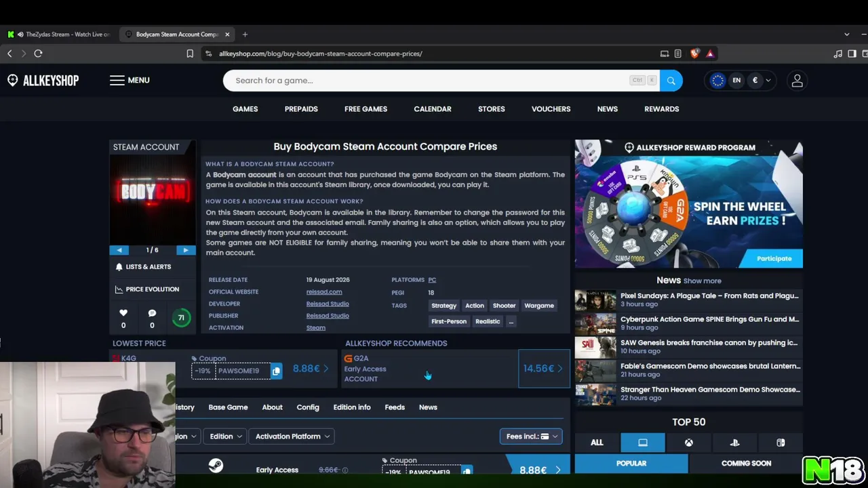Copy the PAWSOME19 coupon in Lowest Price
This screenshot has width=868, height=488.
click(276, 371)
